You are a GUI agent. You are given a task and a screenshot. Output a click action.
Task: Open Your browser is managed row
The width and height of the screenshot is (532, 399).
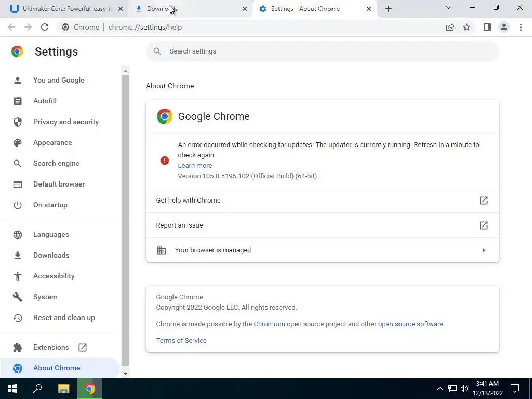click(322, 250)
